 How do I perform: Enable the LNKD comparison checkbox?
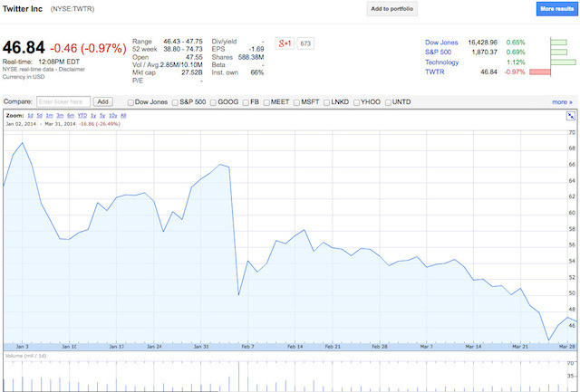326,102
